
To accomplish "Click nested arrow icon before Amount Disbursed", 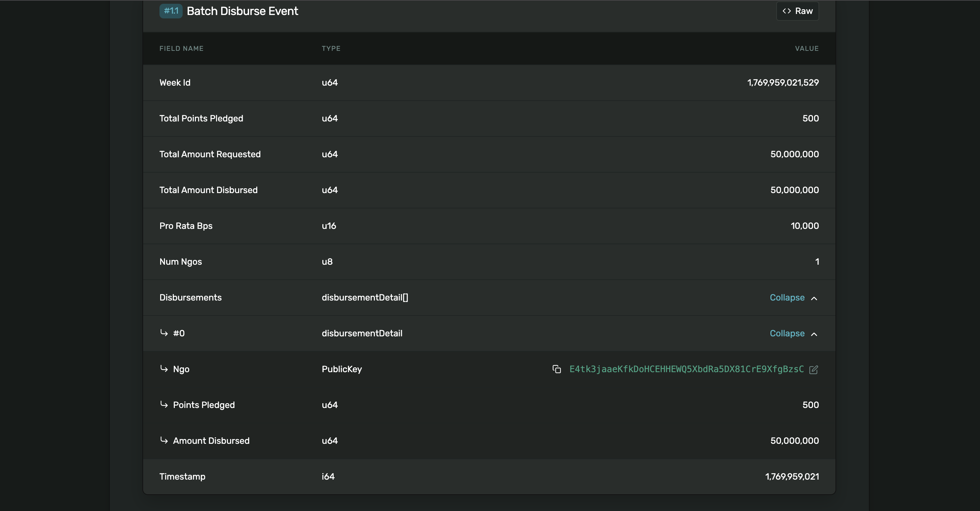I will [164, 440].
